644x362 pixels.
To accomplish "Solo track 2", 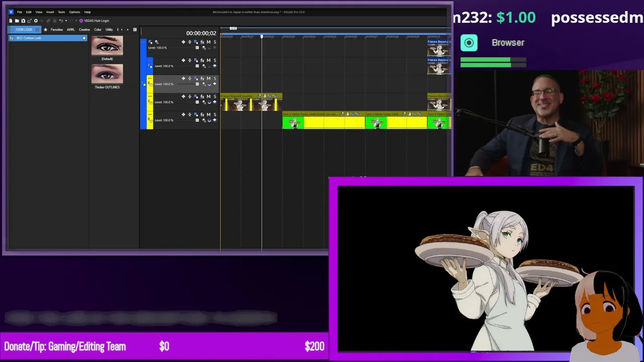I will [215, 60].
